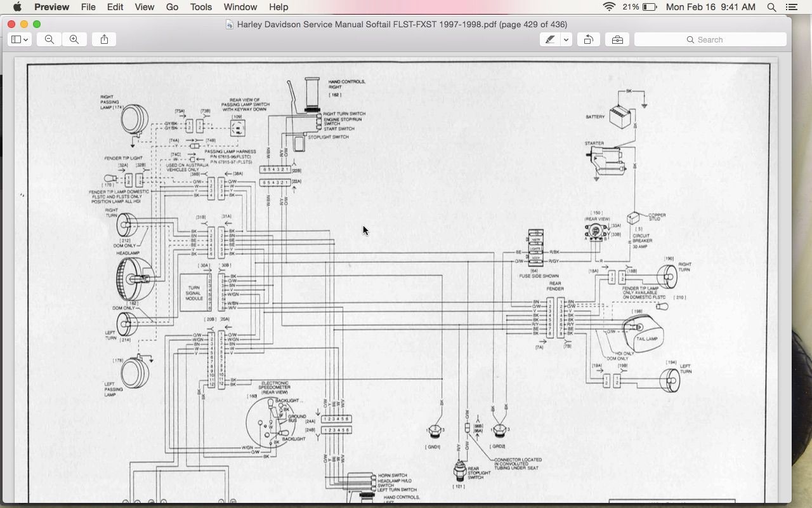Click the Wi-Fi status icon
The image size is (812, 508).
(x=609, y=7)
